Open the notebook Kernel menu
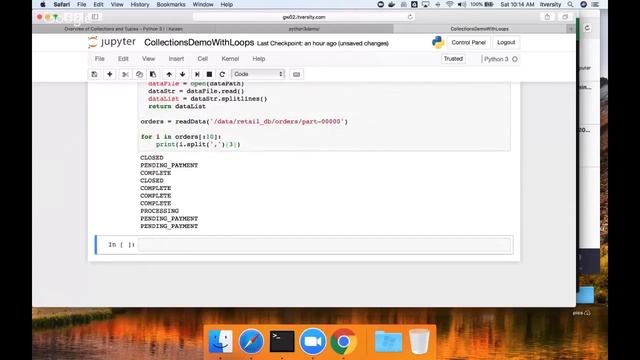The width and height of the screenshot is (640, 360). pyautogui.click(x=230, y=59)
